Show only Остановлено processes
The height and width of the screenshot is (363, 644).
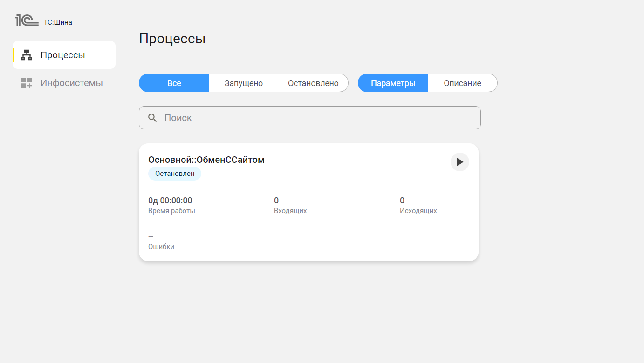point(313,83)
